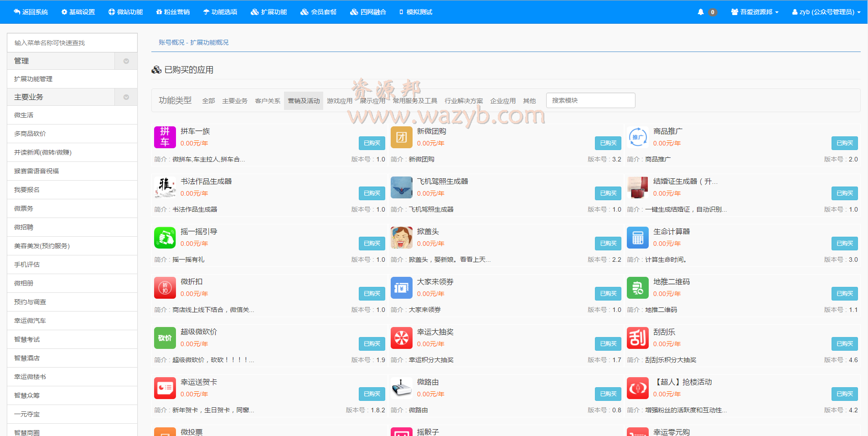Viewport: 868px width, 436px height.
Task: Focus the 搜索模块 search field
Action: click(x=591, y=100)
